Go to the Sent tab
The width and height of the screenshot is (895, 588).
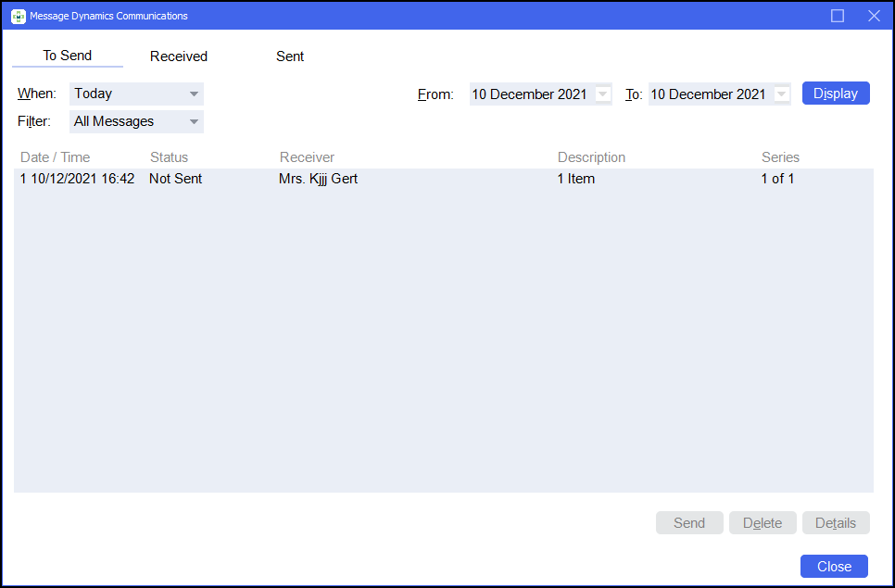pos(290,56)
